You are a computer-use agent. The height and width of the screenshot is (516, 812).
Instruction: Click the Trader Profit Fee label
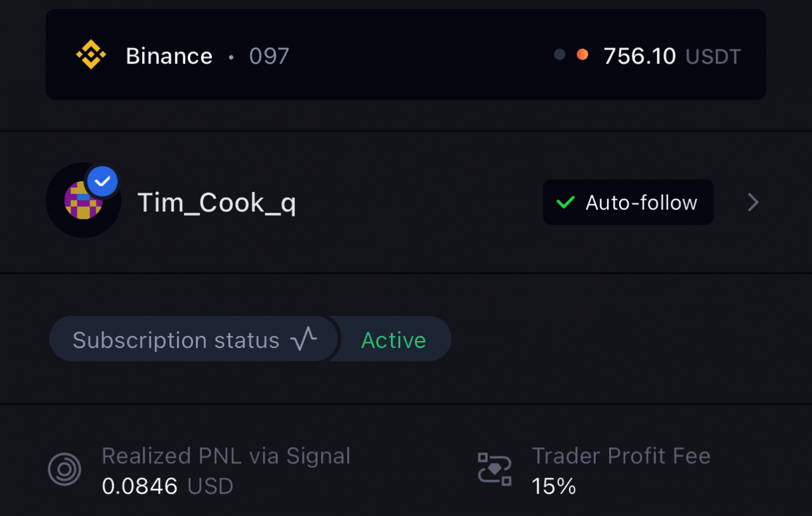621,456
